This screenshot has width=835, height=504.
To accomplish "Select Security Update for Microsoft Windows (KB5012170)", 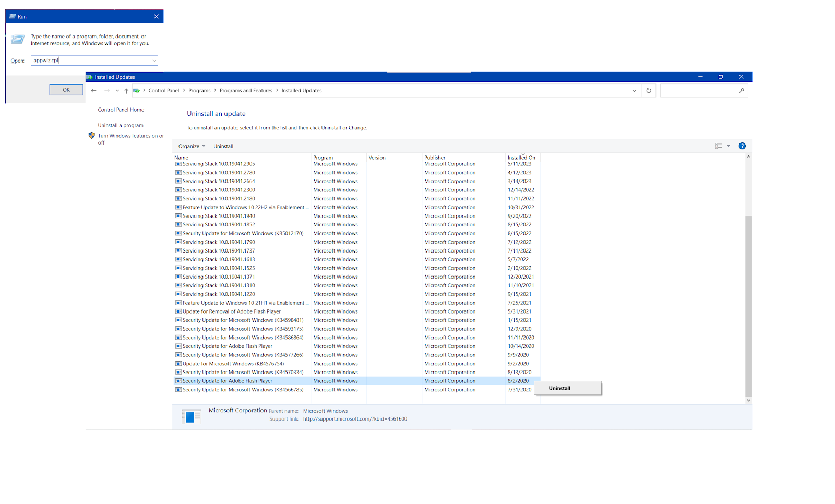I will coord(243,233).
